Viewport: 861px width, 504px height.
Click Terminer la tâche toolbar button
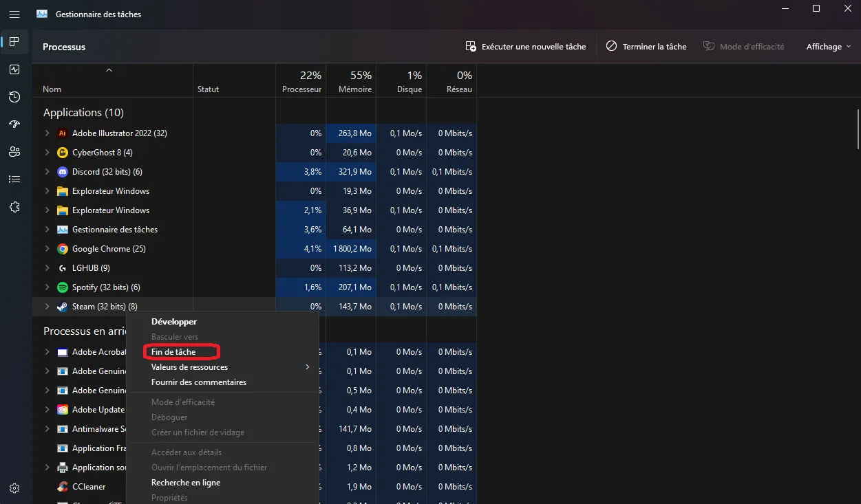(646, 47)
